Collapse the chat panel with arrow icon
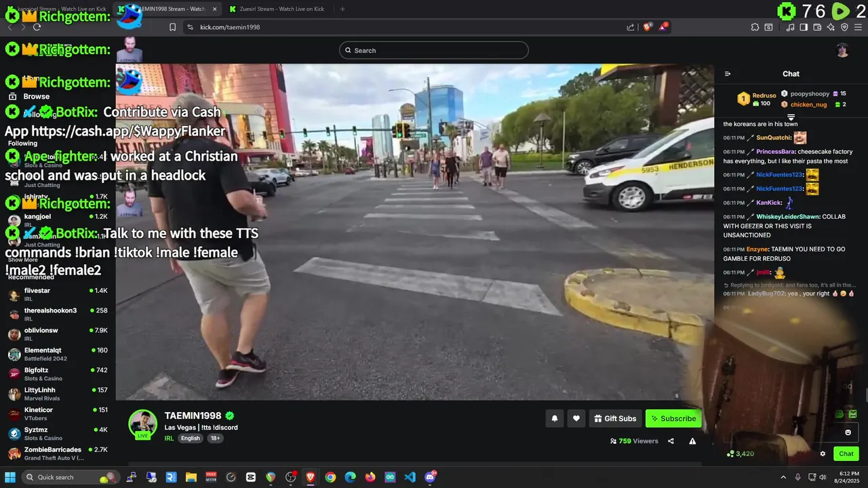The image size is (868, 488). [728, 74]
